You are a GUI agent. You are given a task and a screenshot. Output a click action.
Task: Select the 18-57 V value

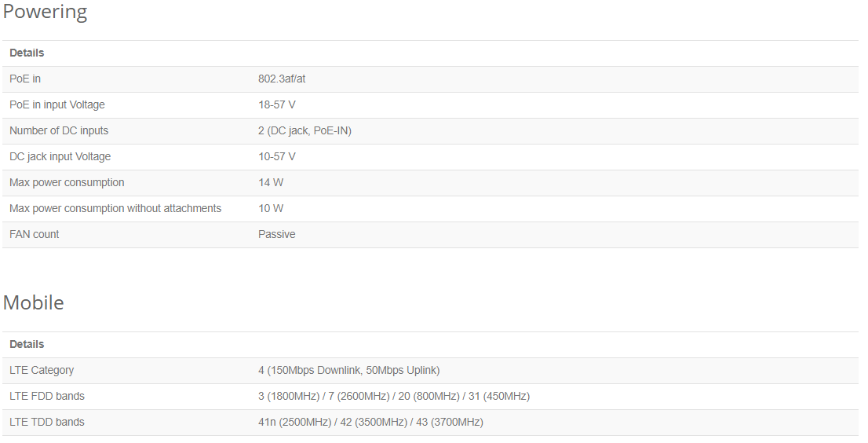pos(277,104)
